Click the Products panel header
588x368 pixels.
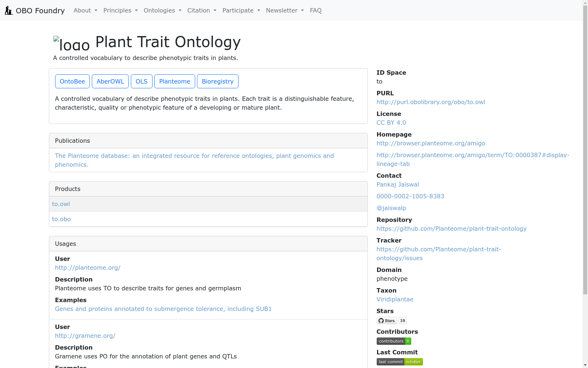click(208, 189)
